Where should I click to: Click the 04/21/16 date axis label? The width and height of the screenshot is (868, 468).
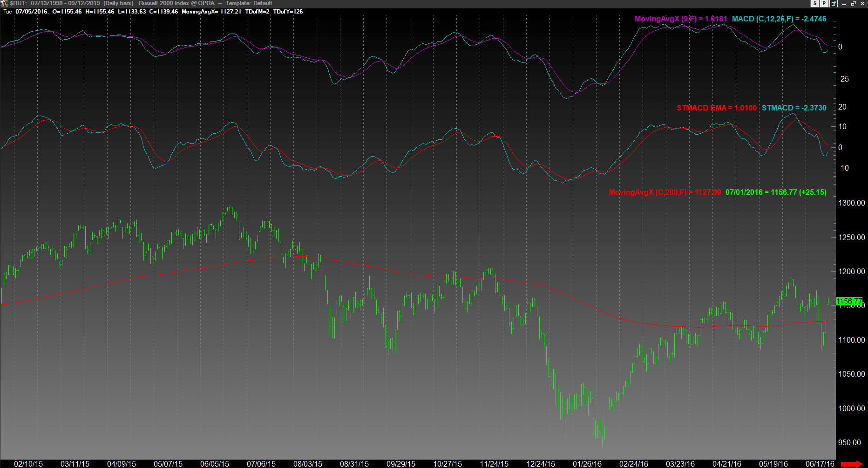click(727, 464)
